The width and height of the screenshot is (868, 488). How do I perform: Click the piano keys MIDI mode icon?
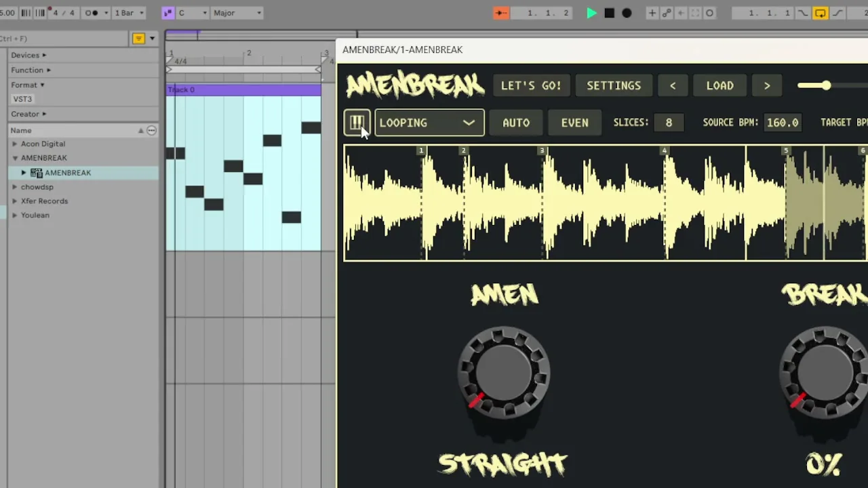pos(357,123)
